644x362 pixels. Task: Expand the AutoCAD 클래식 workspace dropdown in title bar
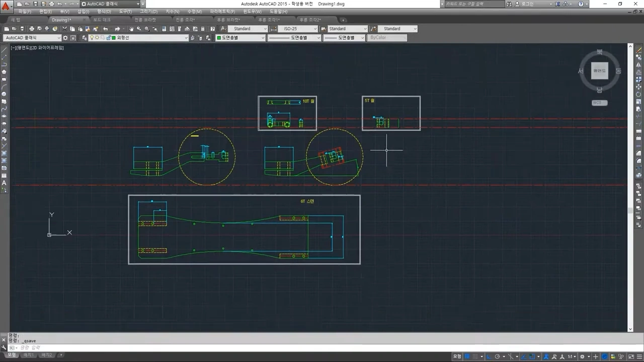[138, 4]
